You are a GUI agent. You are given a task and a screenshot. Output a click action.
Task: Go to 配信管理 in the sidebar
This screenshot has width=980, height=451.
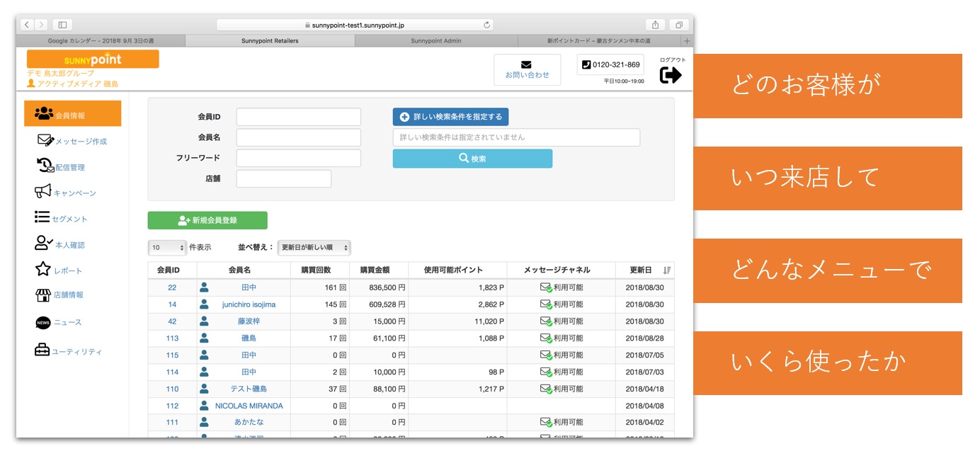(x=61, y=166)
